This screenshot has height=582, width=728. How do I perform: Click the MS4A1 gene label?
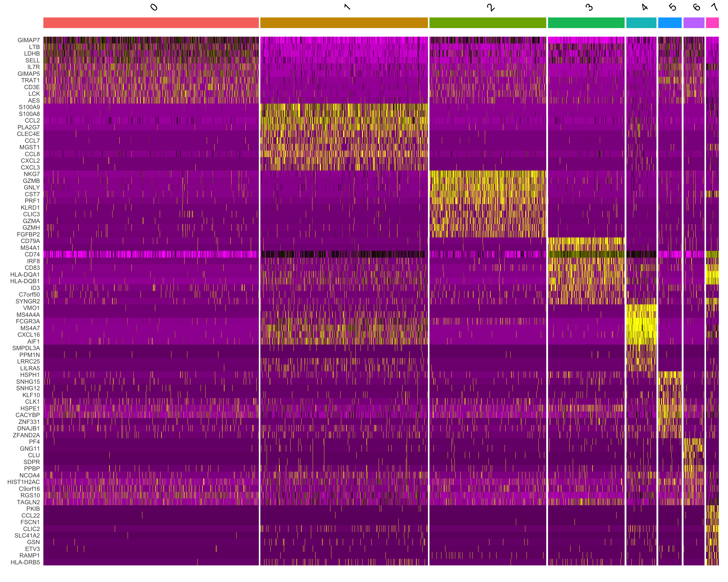pyautogui.click(x=30, y=248)
